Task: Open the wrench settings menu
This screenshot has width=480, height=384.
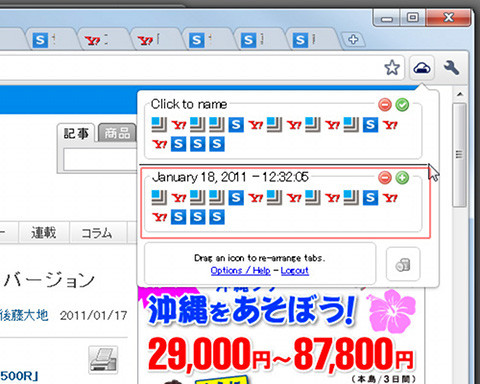Action: coord(452,68)
